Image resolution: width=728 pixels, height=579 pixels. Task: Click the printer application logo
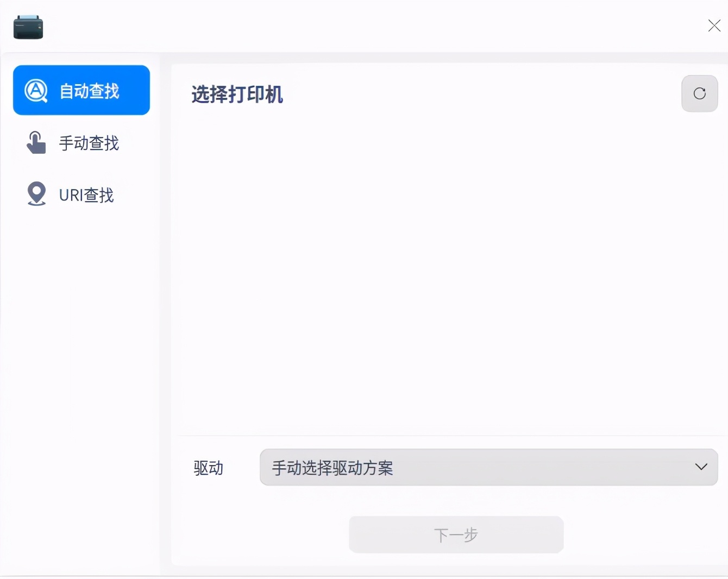[28, 27]
